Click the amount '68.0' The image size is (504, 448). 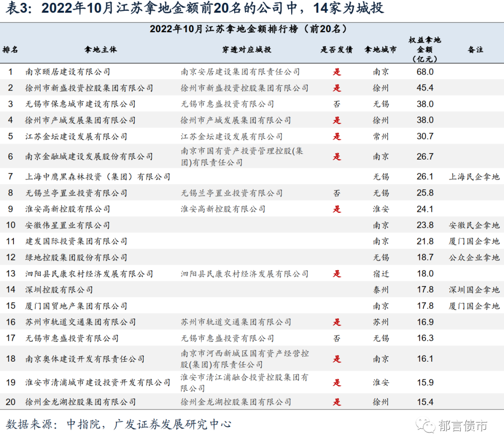pyautogui.click(x=425, y=72)
